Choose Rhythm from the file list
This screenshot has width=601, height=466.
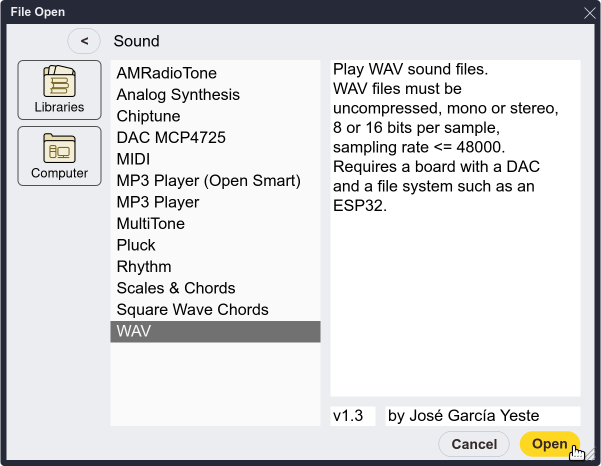(144, 267)
